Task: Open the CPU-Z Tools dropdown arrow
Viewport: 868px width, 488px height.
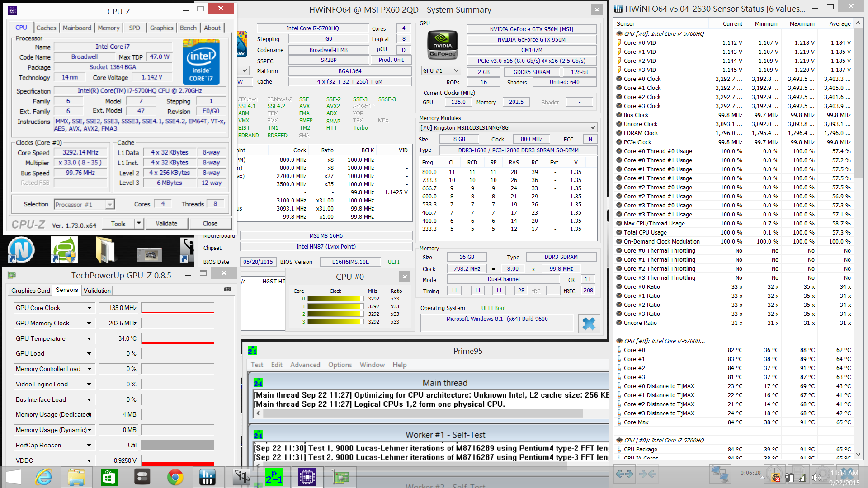Action: pos(139,223)
